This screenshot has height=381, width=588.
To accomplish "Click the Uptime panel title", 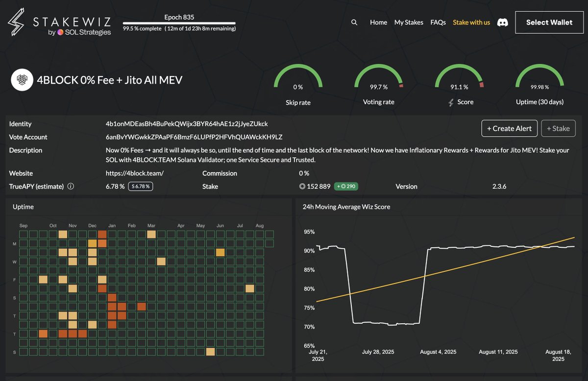I will coord(23,207).
